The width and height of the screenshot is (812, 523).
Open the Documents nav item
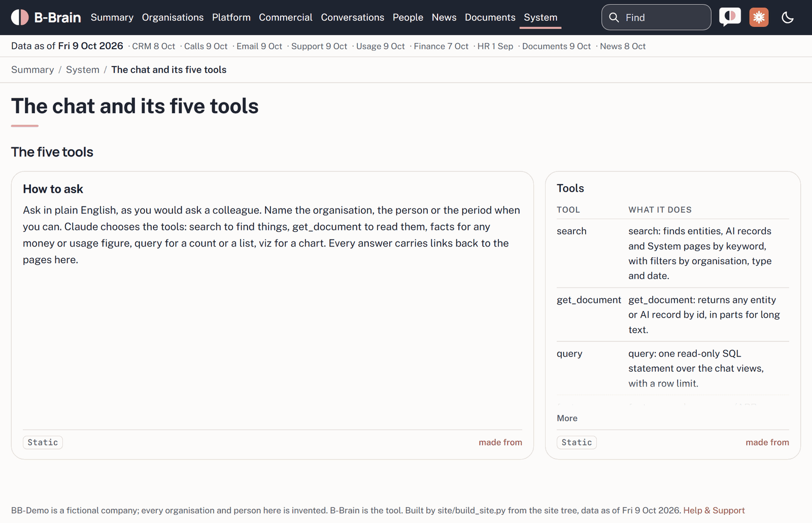[490, 17]
